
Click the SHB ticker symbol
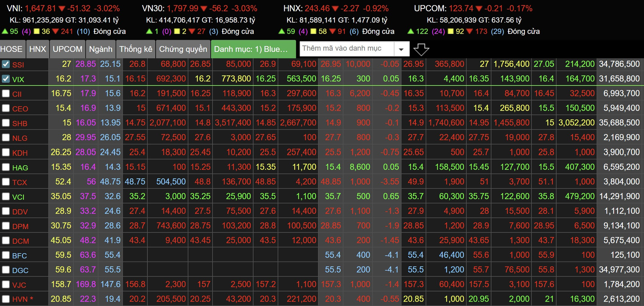click(x=20, y=123)
